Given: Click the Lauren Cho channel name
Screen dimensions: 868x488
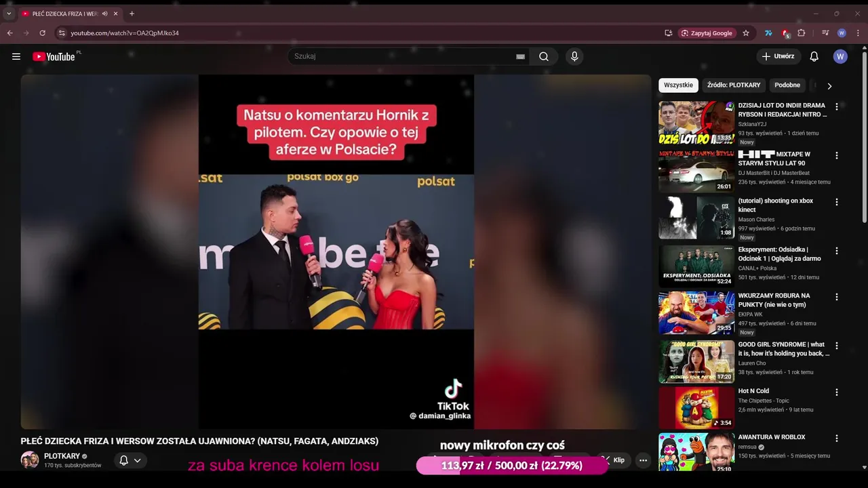Looking at the screenshot, I should [752, 363].
